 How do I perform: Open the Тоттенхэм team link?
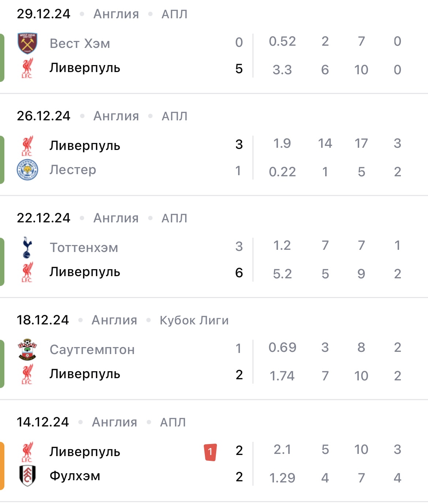tap(84, 248)
